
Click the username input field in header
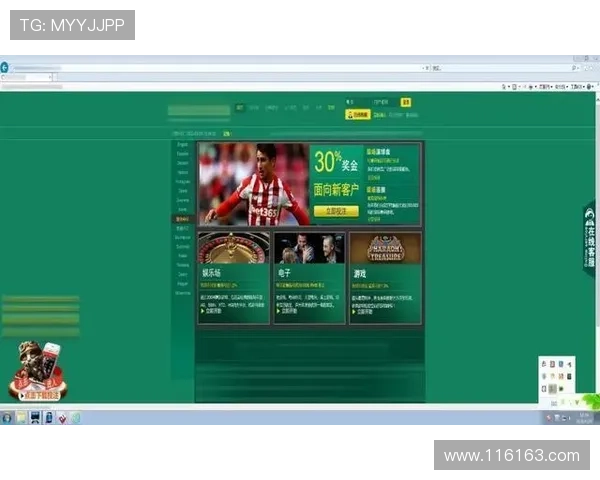point(355,102)
